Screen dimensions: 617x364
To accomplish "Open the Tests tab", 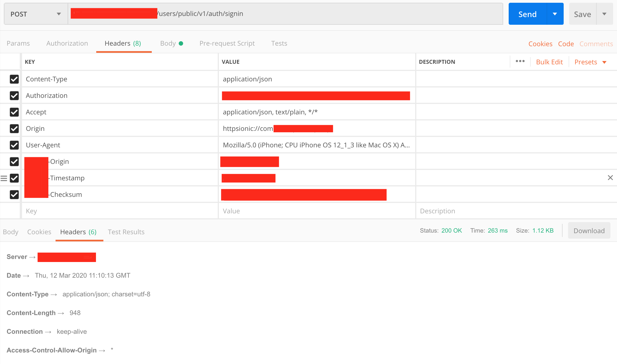I will coord(279,43).
